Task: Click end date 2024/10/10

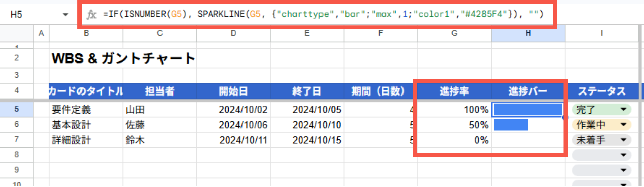Action: [x=307, y=125]
